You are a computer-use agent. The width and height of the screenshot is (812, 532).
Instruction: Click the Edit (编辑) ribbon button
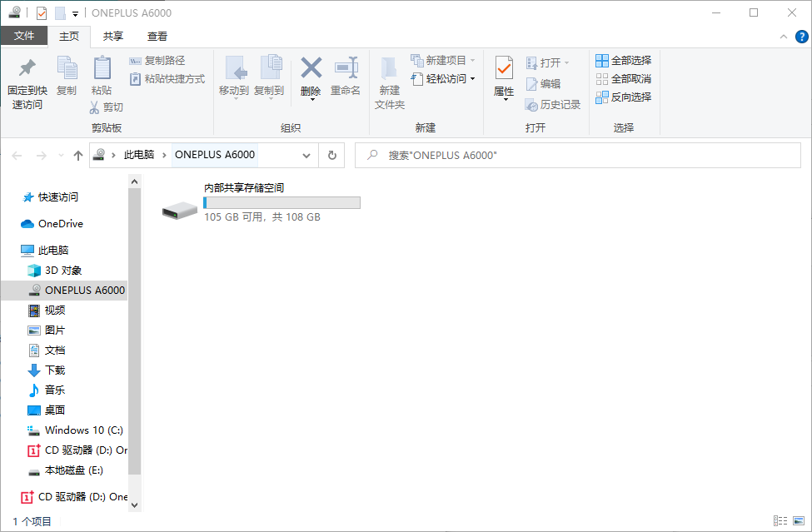pos(543,84)
